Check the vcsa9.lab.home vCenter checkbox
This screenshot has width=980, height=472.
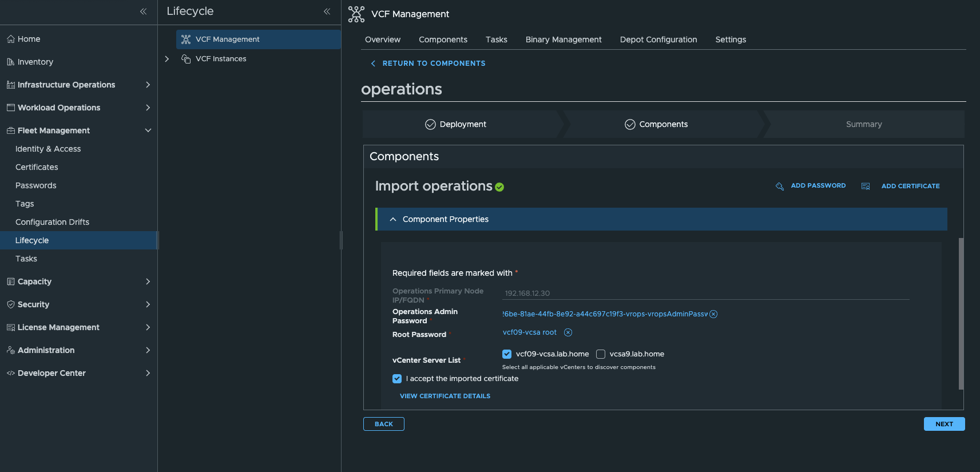point(601,354)
